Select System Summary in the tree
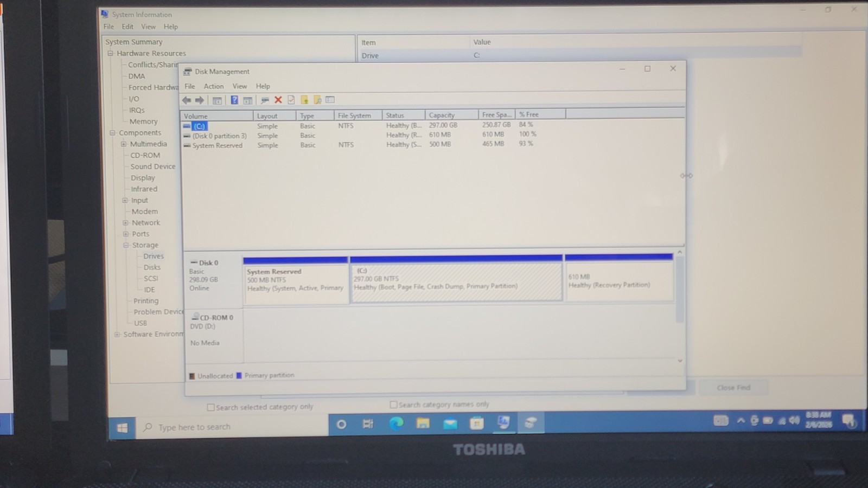 click(x=134, y=42)
